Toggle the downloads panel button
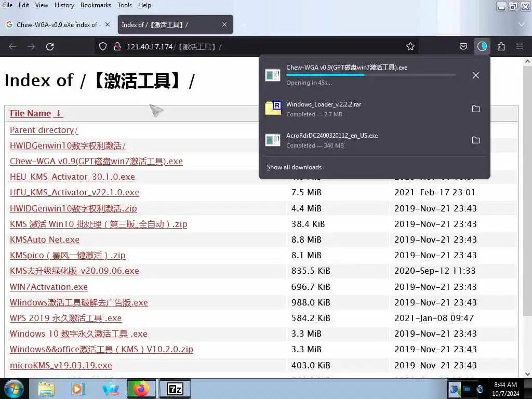Viewport: 532px width, 399px height. point(482,46)
